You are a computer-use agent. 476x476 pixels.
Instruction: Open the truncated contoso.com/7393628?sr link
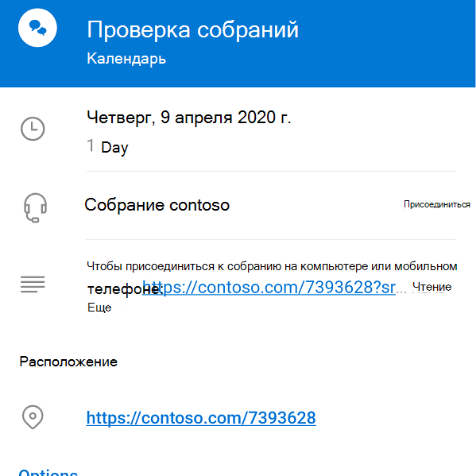[269, 287]
